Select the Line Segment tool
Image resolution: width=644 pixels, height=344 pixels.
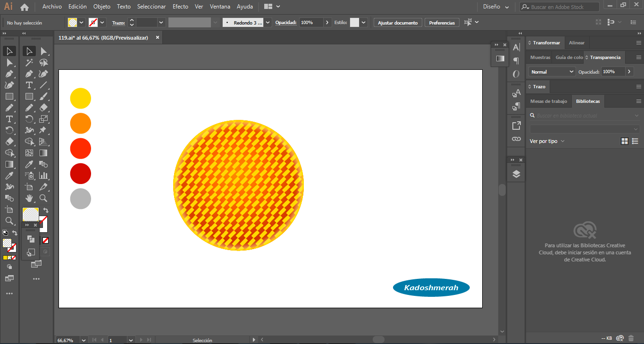(x=43, y=85)
